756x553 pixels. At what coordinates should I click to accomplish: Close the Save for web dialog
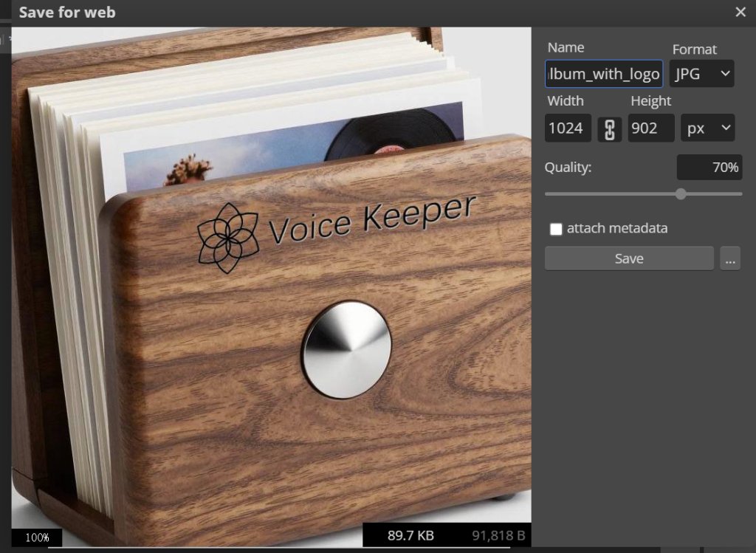coord(740,12)
